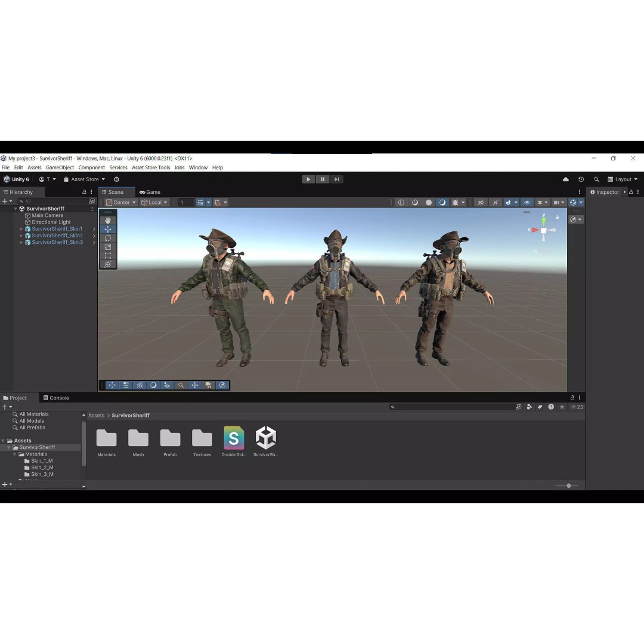The height and width of the screenshot is (644, 644).
Task: Select SurvivorSheriff_Skin3 in hierarchy
Action: pyautogui.click(x=57, y=242)
